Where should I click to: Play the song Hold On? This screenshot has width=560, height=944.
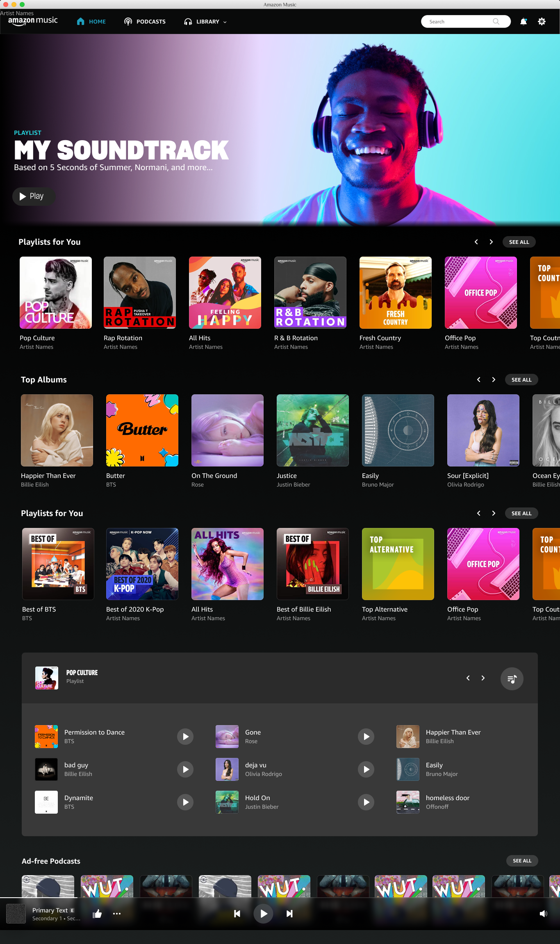tap(366, 802)
